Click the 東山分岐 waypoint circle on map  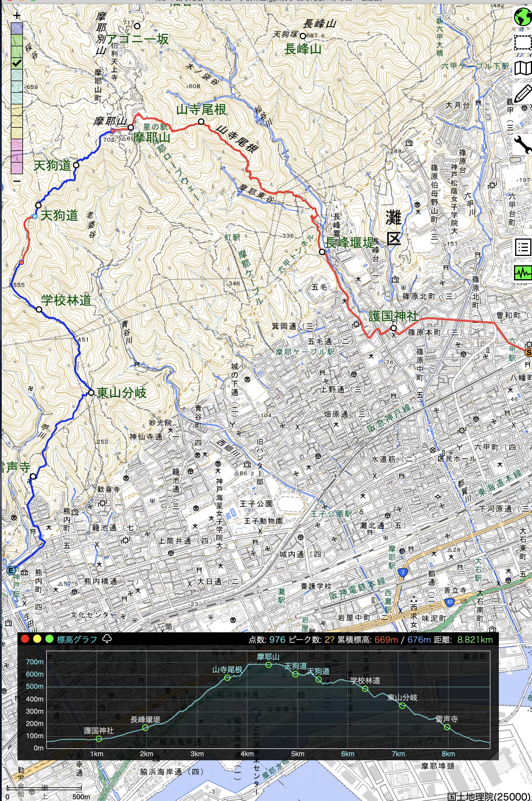91,393
